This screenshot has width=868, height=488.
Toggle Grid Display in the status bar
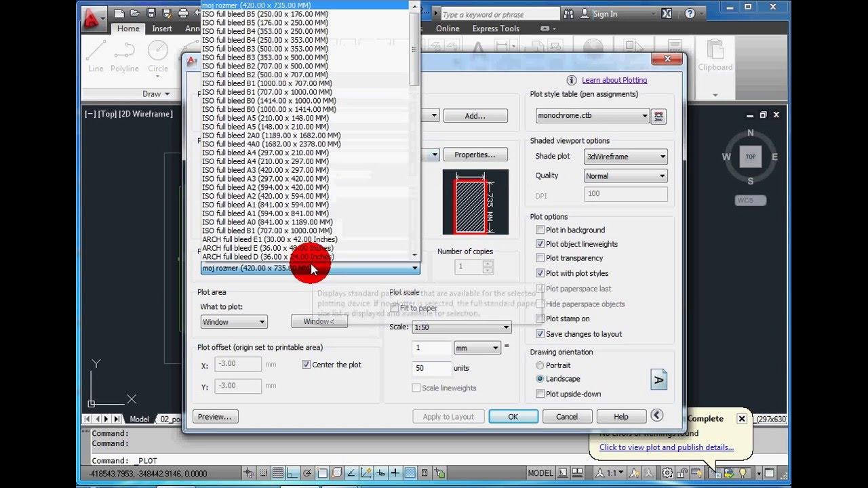coord(279,473)
